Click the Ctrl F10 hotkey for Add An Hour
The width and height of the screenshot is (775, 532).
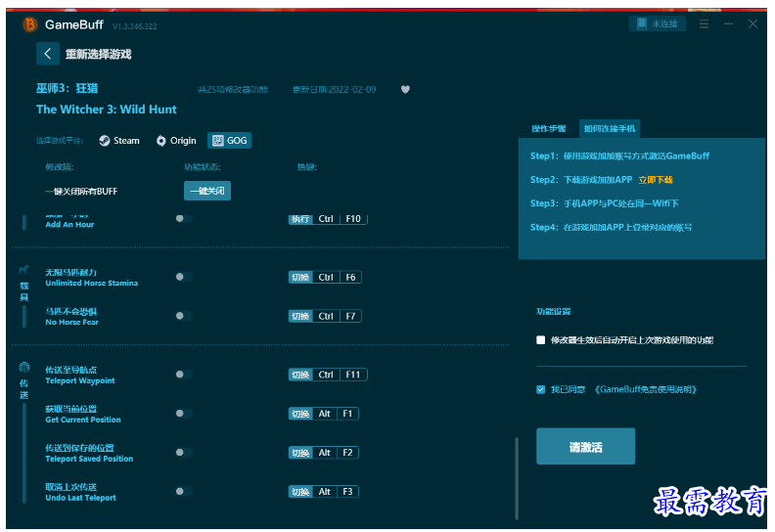(328, 219)
